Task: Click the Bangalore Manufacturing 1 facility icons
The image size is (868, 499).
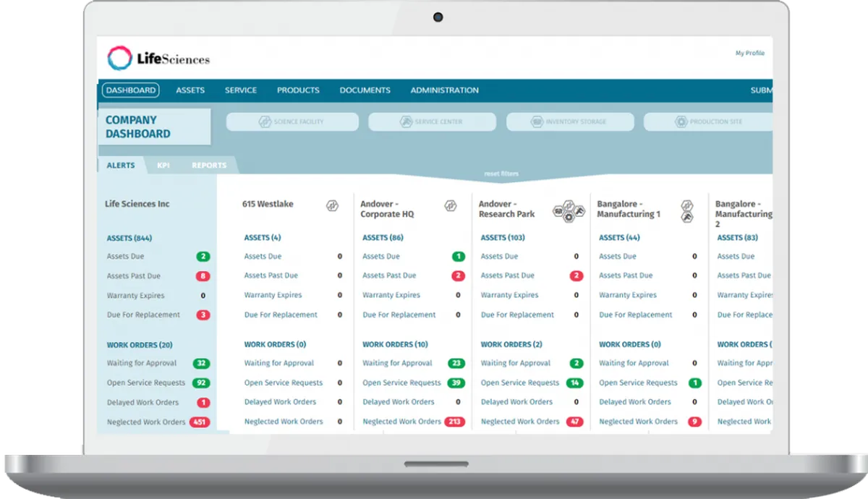Action: (687, 211)
